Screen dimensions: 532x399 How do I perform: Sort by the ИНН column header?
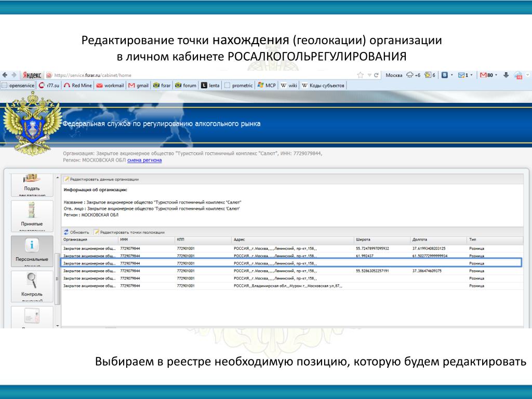(146, 240)
